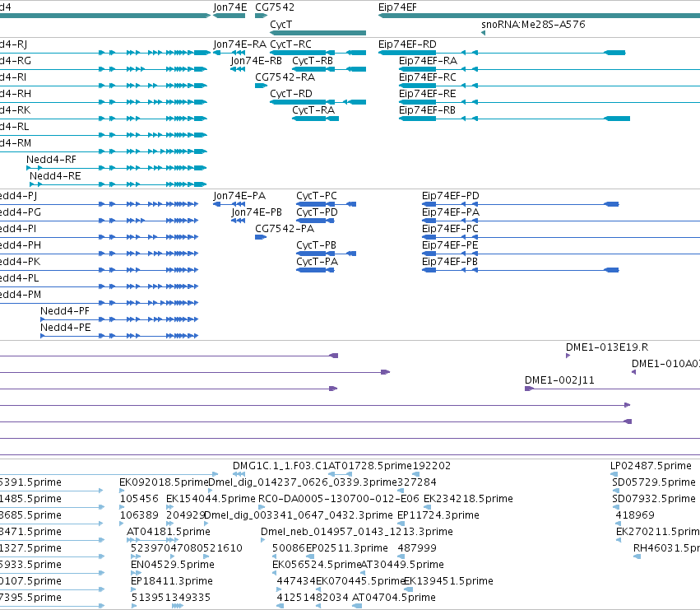The image size is (700, 610).
Task: Open Dmel_neb_014957_0143_1213.3prime label
Action: pos(357,532)
